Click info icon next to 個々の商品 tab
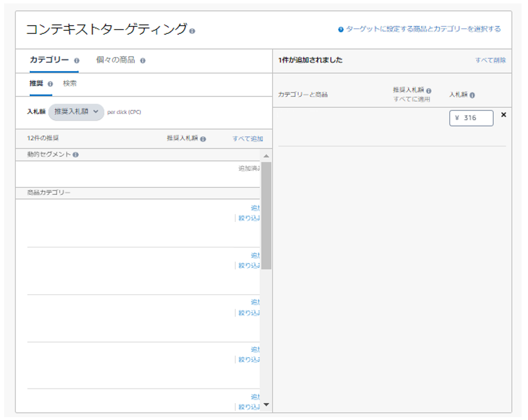 pyautogui.click(x=143, y=61)
